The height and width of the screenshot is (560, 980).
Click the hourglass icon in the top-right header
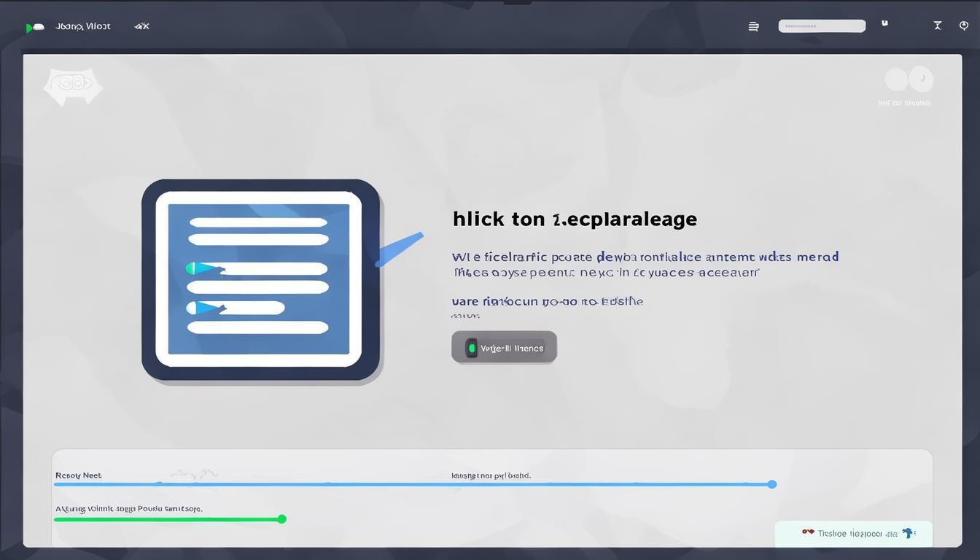(938, 26)
